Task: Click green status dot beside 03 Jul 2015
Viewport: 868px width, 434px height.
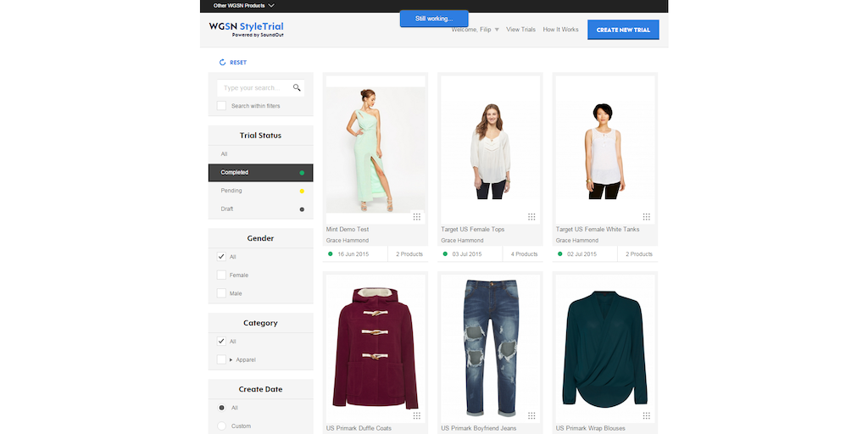Action: tap(445, 254)
